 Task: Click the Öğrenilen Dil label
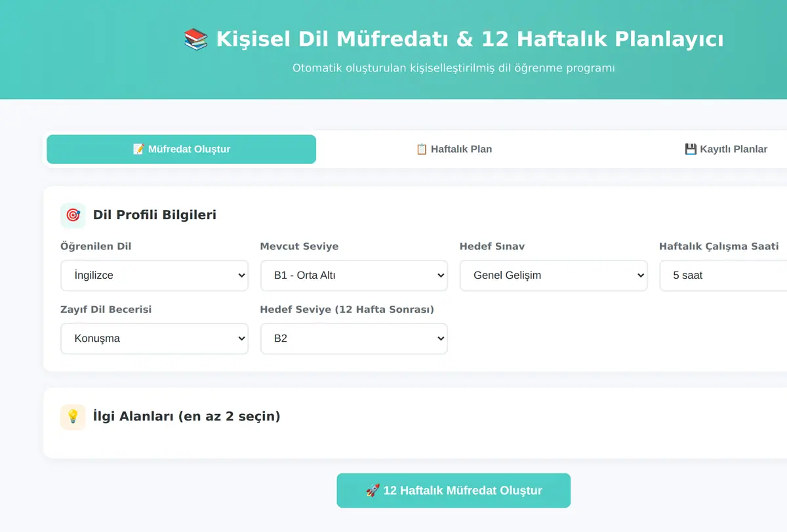point(96,247)
